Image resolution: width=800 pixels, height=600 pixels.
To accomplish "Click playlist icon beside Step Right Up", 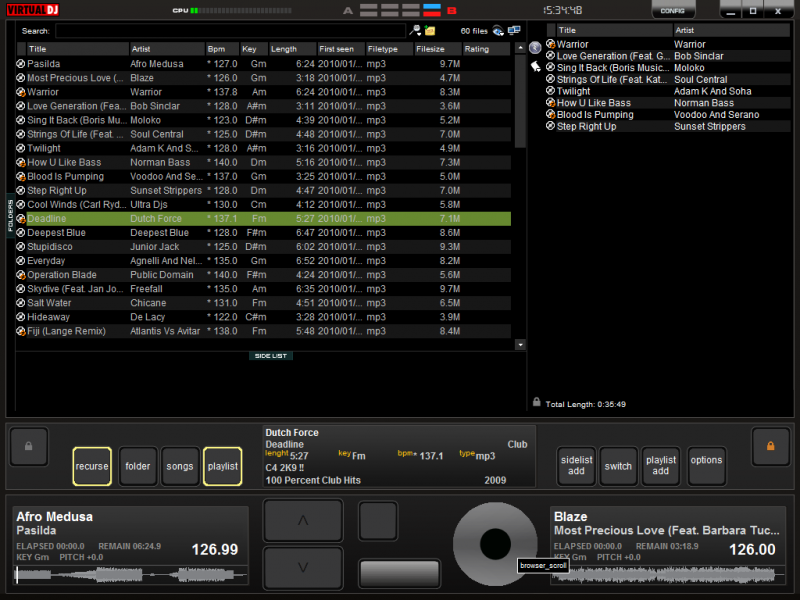I will [551, 126].
